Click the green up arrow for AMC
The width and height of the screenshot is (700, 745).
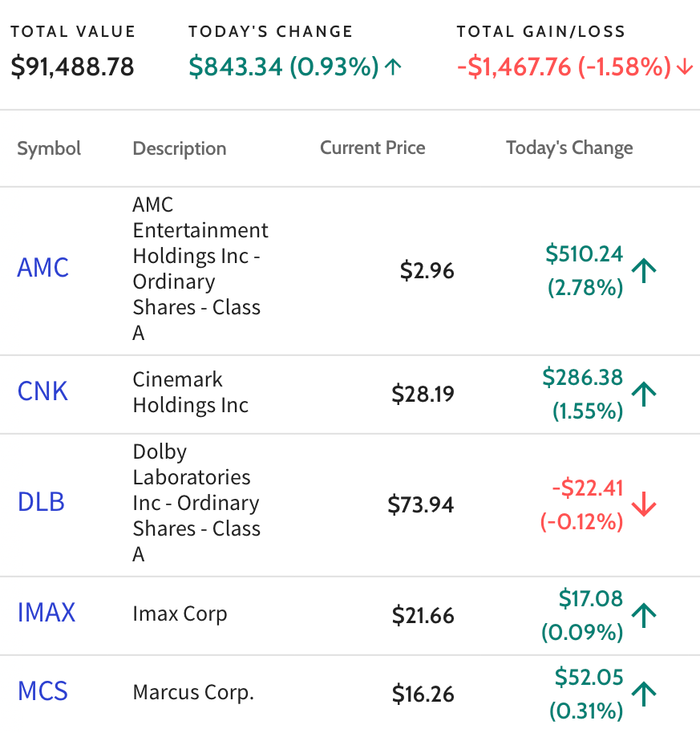click(644, 270)
